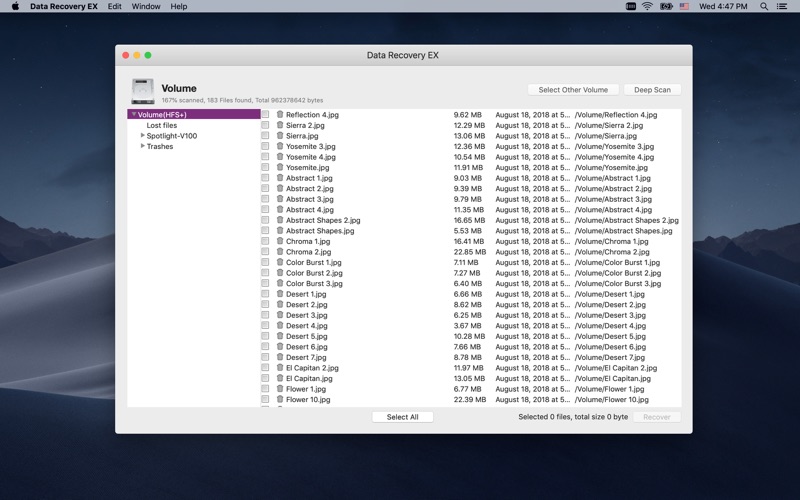Select the Desert 2.jpg file name
Image resolution: width=800 pixels, height=500 pixels.
[307, 305]
